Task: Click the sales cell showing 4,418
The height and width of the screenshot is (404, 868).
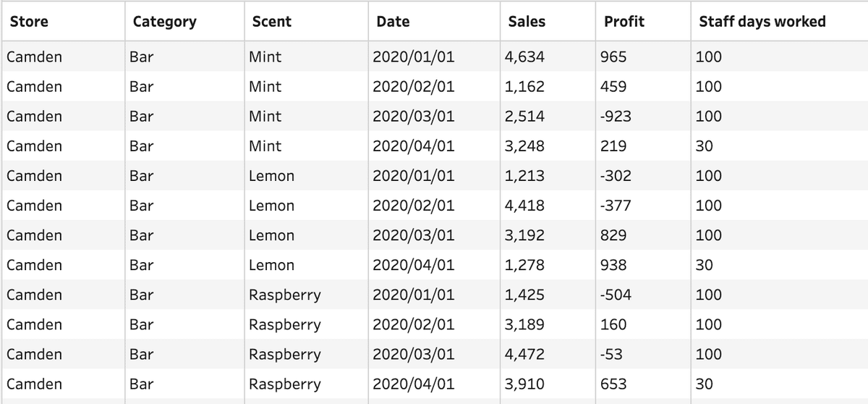Action: pyautogui.click(x=524, y=206)
